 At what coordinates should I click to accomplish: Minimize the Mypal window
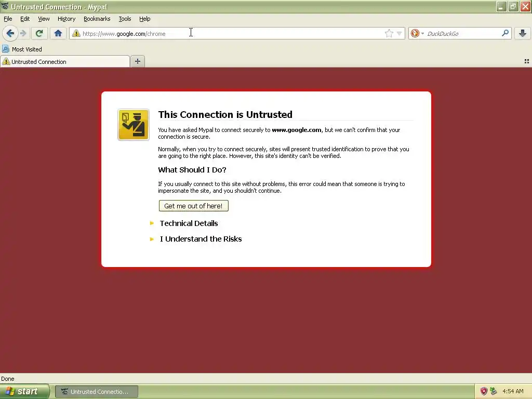click(x=501, y=6)
